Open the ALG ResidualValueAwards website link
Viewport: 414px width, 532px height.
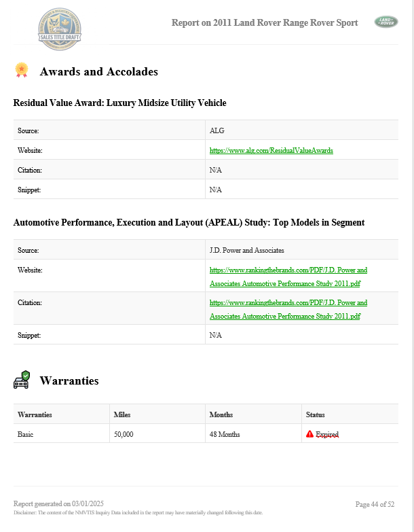coord(271,150)
